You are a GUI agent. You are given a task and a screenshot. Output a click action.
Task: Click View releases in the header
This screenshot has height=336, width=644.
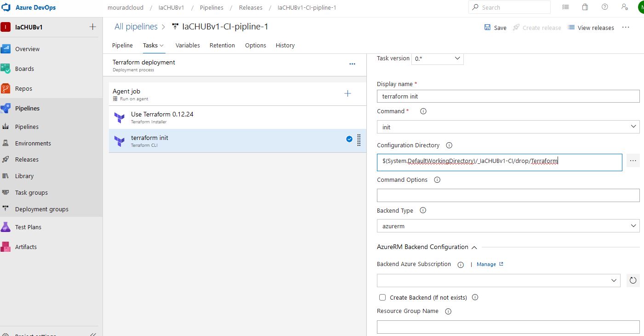[595, 28]
